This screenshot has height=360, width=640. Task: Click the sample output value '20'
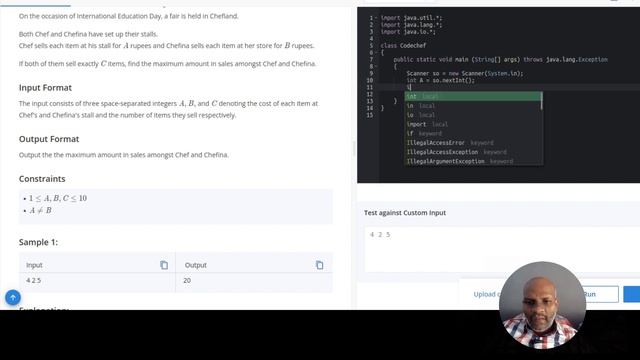(187, 280)
